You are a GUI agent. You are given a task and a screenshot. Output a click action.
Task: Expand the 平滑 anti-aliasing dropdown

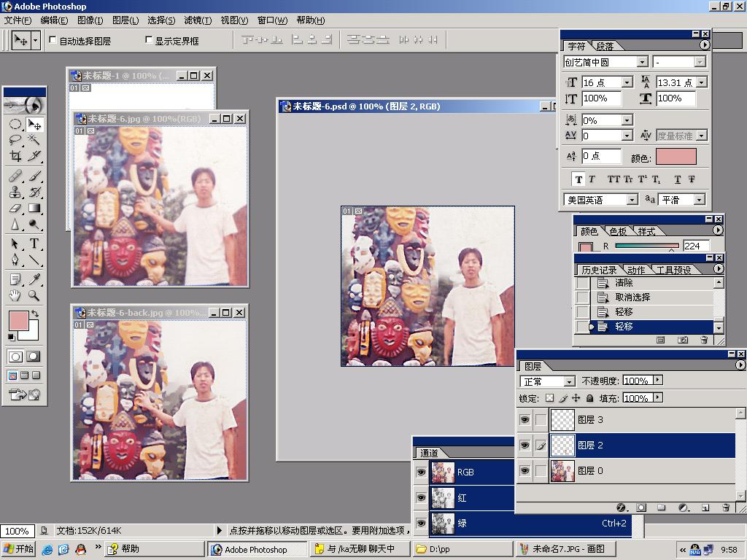click(x=699, y=200)
